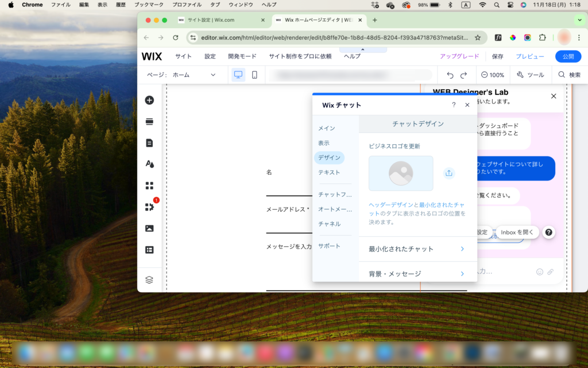Select the オートメー... tab in panel

[335, 209]
